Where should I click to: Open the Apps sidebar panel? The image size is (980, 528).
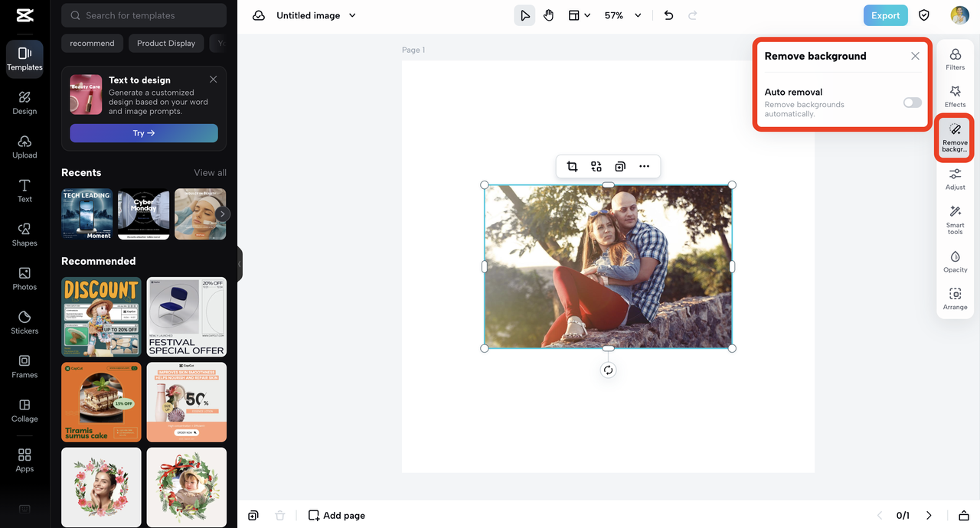click(24, 461)
